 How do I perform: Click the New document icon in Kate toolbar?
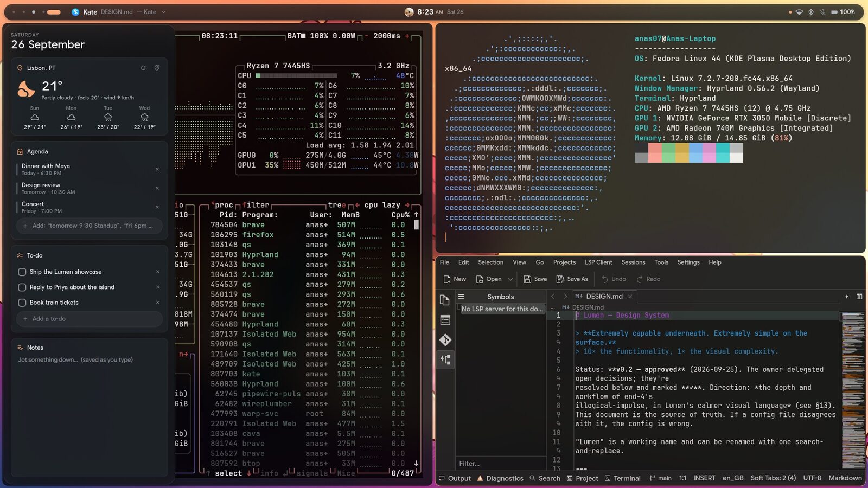tap(447, 279)
